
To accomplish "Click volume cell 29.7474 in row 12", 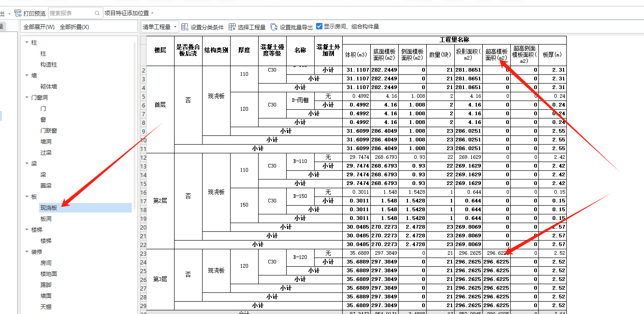I will [356, 157].
